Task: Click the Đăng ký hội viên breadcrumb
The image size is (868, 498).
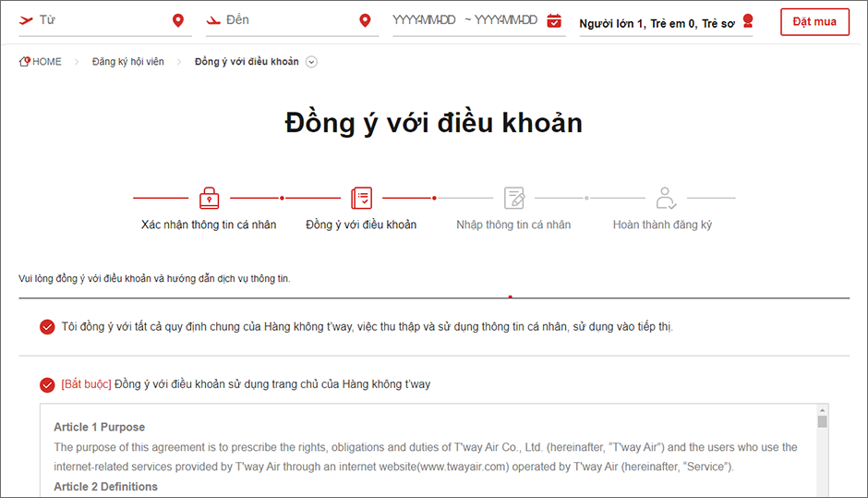Action: (x=127, y=62)
